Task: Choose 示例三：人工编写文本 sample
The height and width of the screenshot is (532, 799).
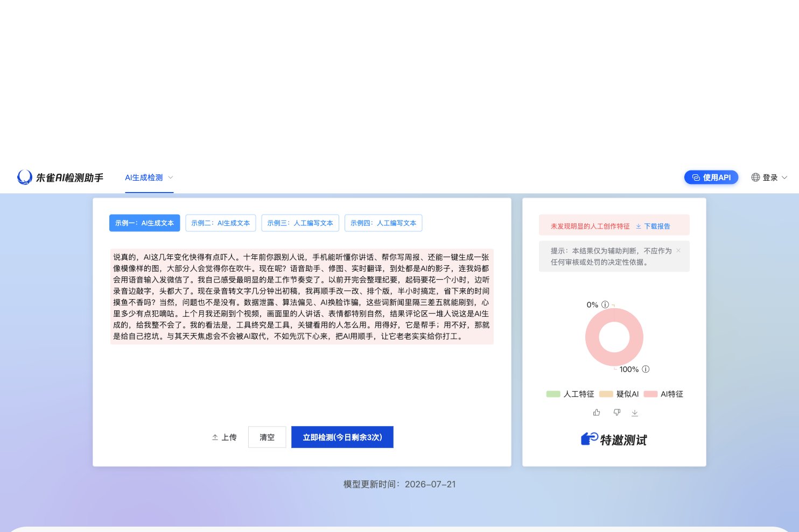Action: tap(300, 223)
